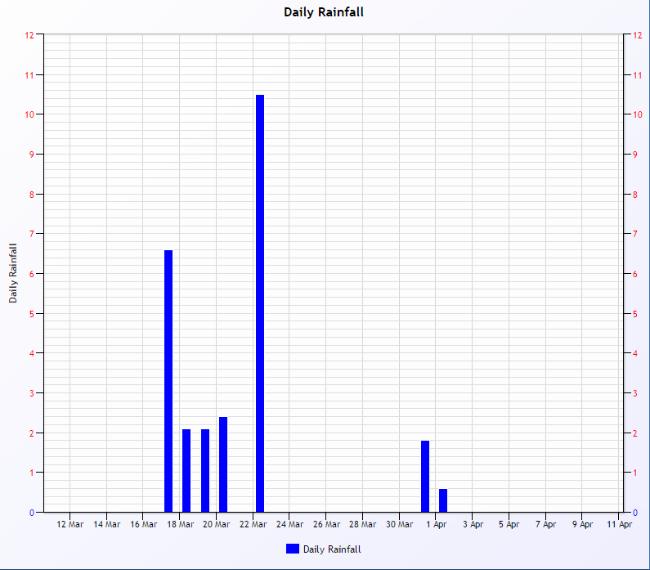The width and height of the screenshot is (650, 570).
Task: Select the 6.6 rainfall bar for 17 Mar
Action: [168, 381]
